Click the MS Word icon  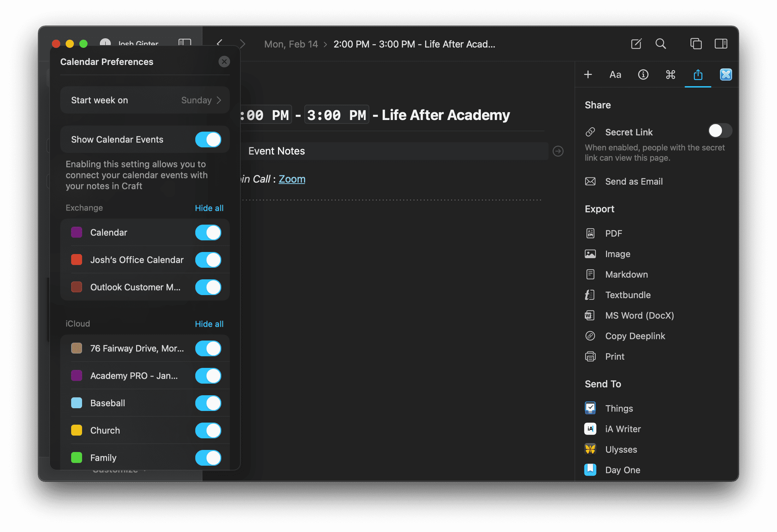click(590, 315)
